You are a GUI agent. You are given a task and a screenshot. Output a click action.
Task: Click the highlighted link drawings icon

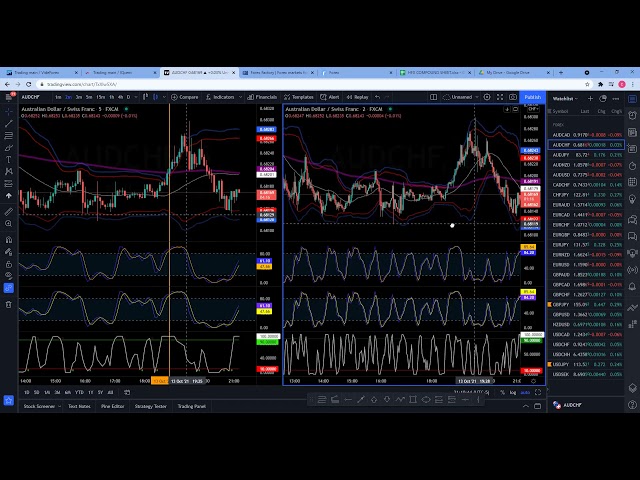(x=9, y=288)
